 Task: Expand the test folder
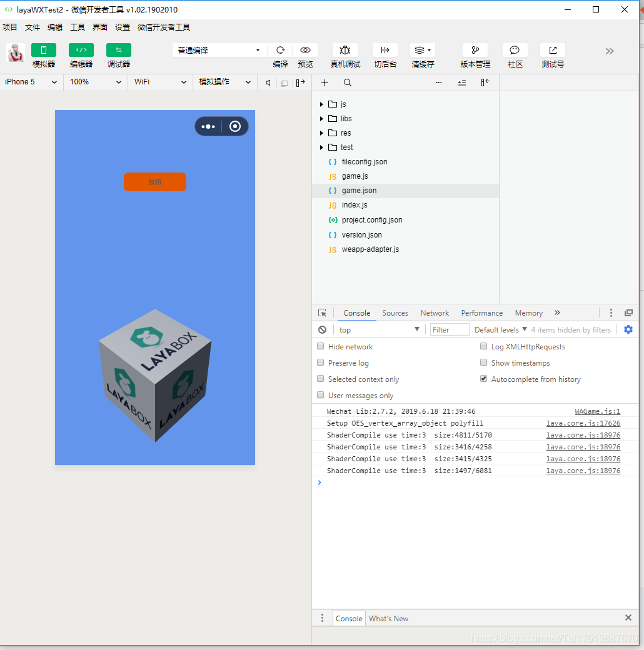(321, 147)
